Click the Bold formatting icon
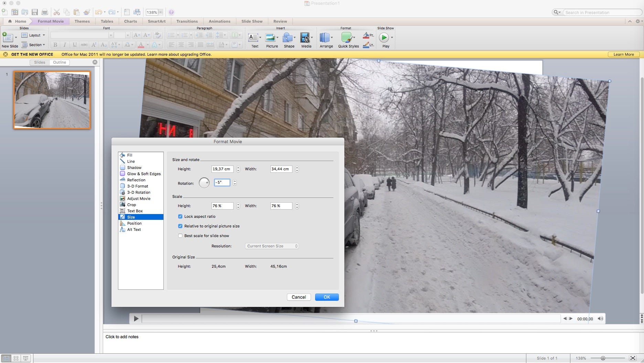644x363 pixels. pyautogui.click(x=55, y=45)
